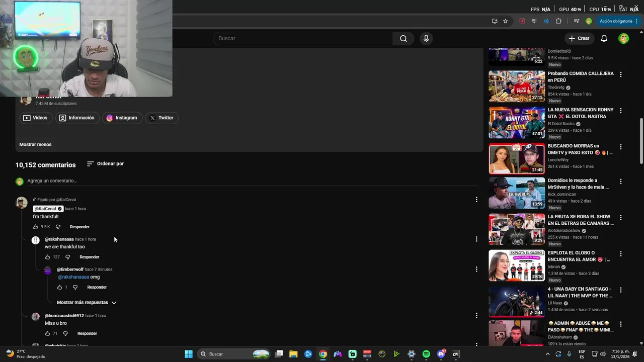Open the 'EXPLOTA EL GLOBO' video thumbnail
Viewport: 644px width, 362px height.
(x=517, y=265)
